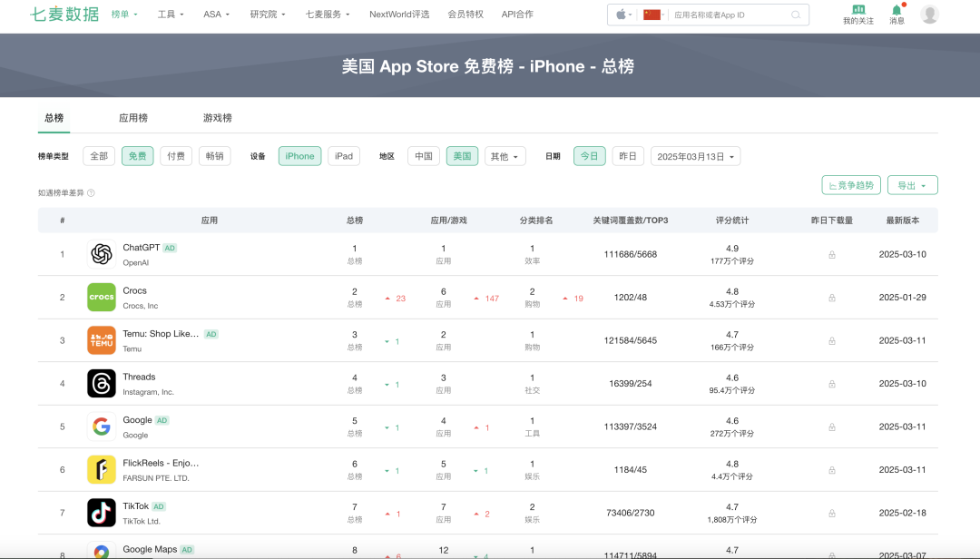This screenshot has width=980, height=559.
Task: Click the 竞争趋势 button
Action: coord(851,185)
